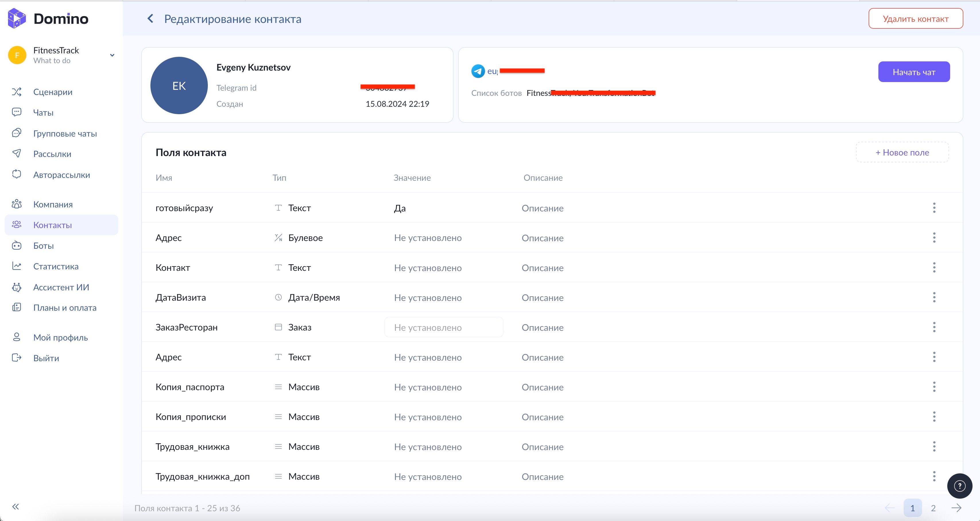Image resolution: width=980 pixels, height=521 pixels.
Task: Go back using the header arrow
Action: (151, 19)
